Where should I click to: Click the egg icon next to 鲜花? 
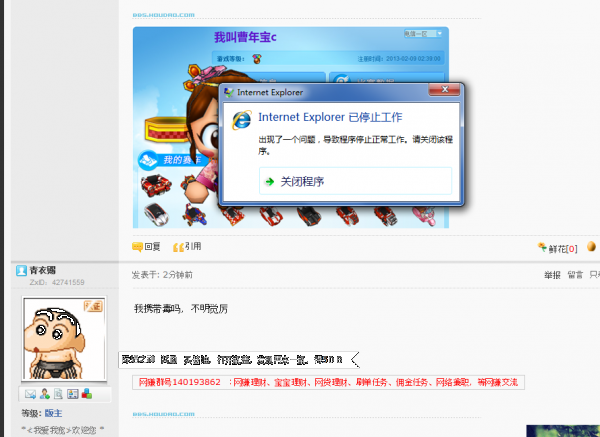tap(591, 246)
